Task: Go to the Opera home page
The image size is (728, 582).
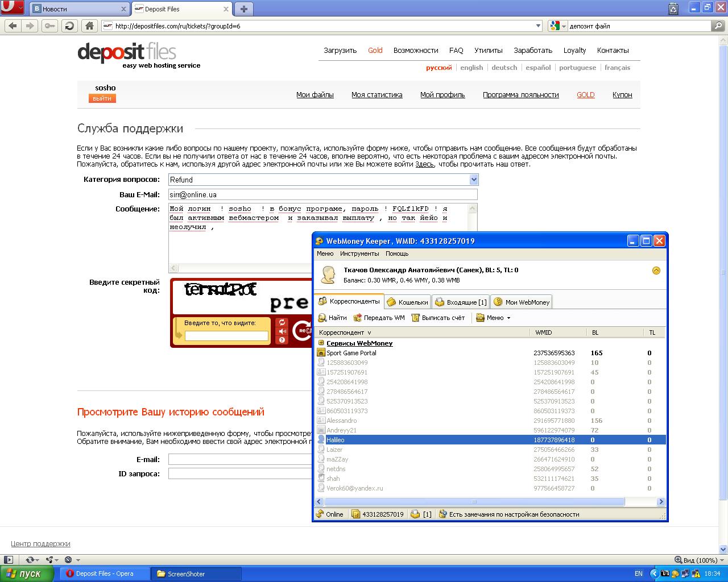Action: coord(89,26)
